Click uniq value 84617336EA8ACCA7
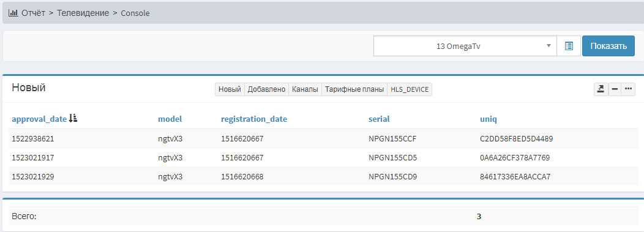This screenshot has width=644, height=232. (x=515, y=177)
